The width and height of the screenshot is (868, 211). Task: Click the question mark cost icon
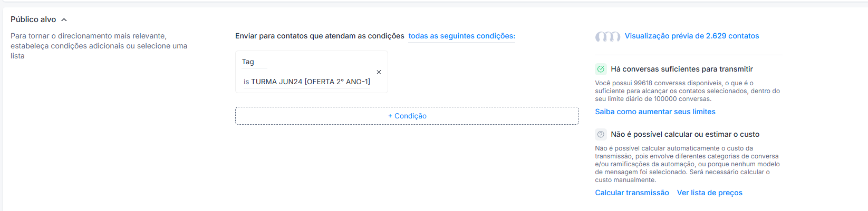[x=601, y=134]
